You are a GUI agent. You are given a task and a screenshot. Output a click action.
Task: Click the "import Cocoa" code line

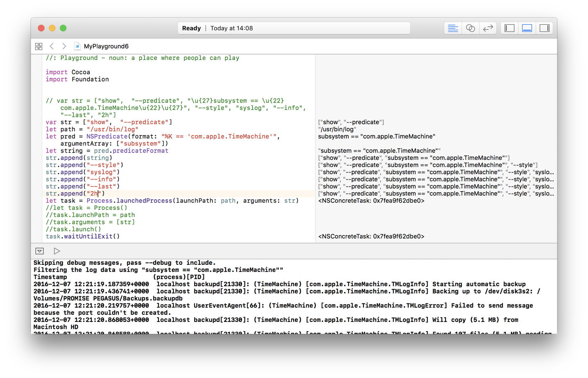point(68,72)
